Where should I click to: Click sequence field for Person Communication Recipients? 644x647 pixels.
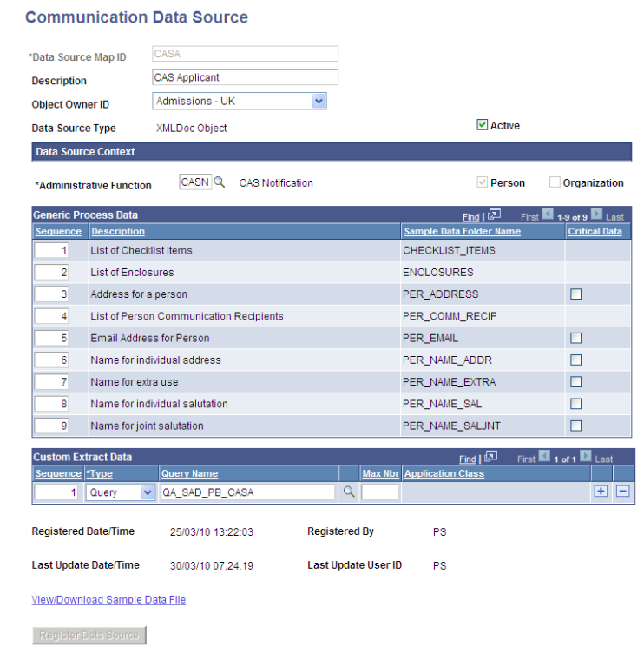pyautogui.click(x=51, y=316)
